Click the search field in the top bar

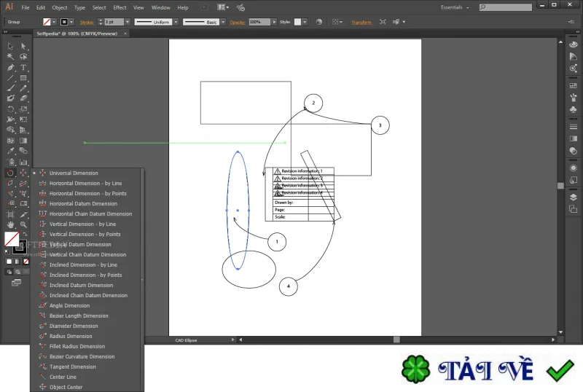point(506,7)
